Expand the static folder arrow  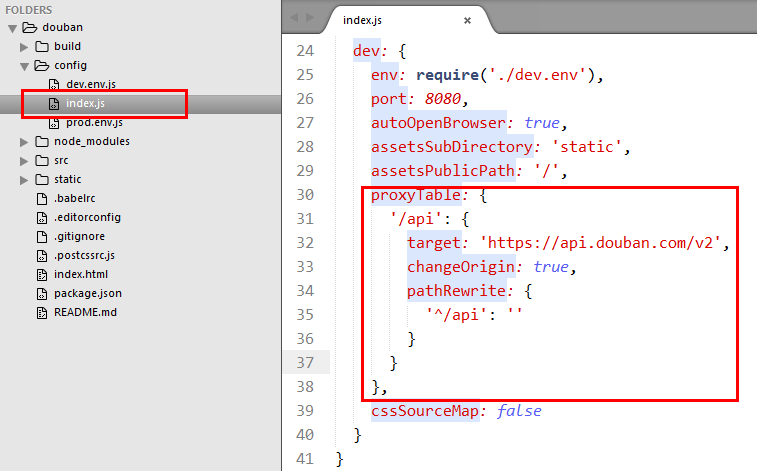24,180
